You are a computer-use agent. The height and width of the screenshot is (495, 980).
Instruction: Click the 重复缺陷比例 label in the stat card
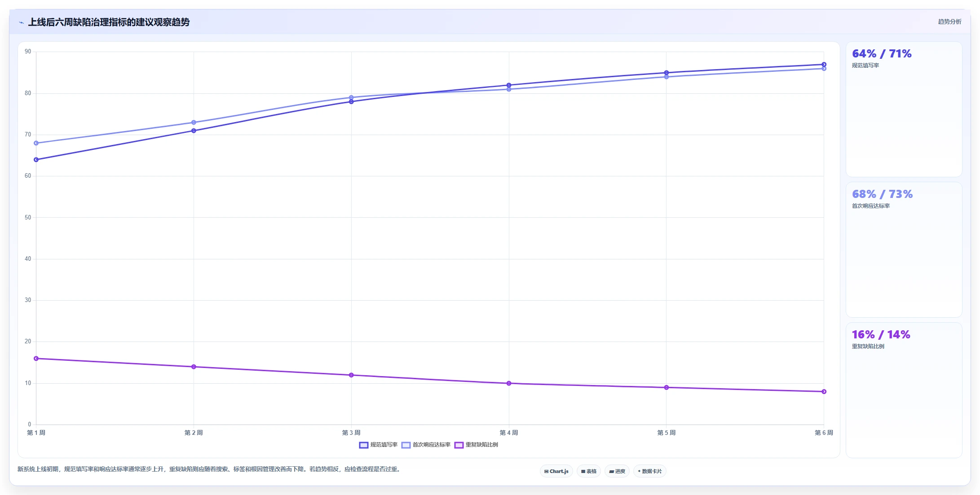pos(868,346)
